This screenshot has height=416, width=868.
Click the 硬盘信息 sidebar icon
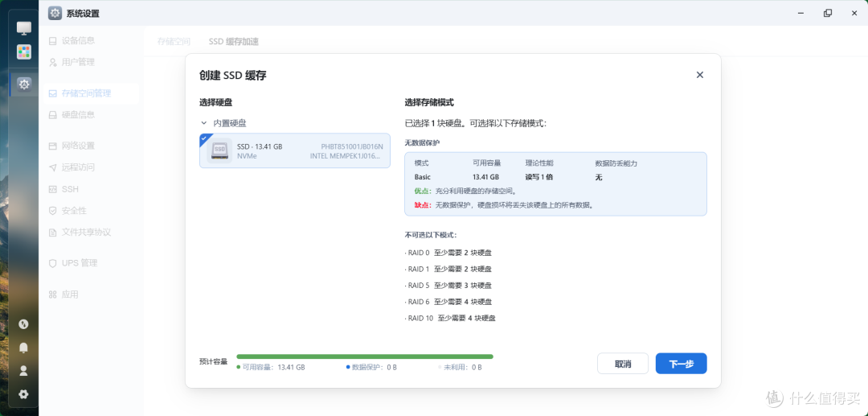pos(52,115)
